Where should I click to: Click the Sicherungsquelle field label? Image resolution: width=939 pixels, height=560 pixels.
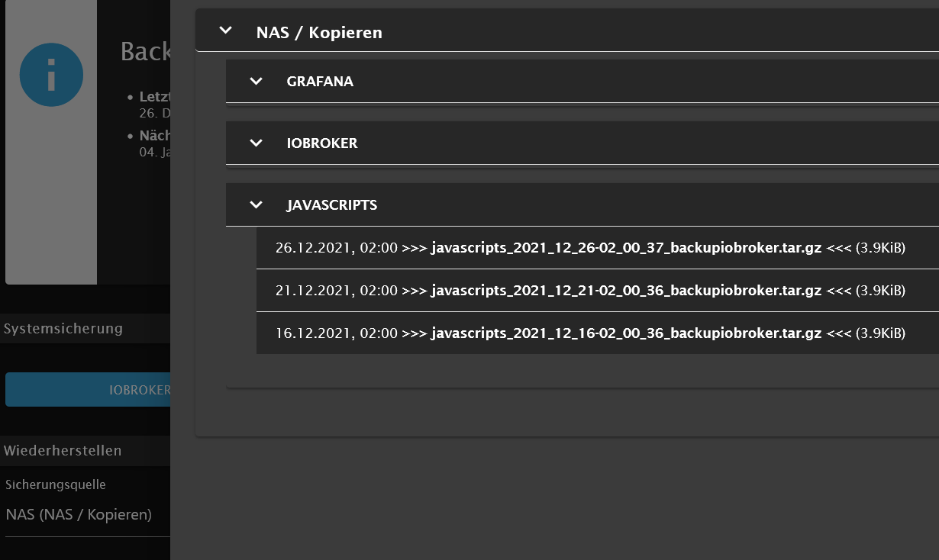click(56, 484)
